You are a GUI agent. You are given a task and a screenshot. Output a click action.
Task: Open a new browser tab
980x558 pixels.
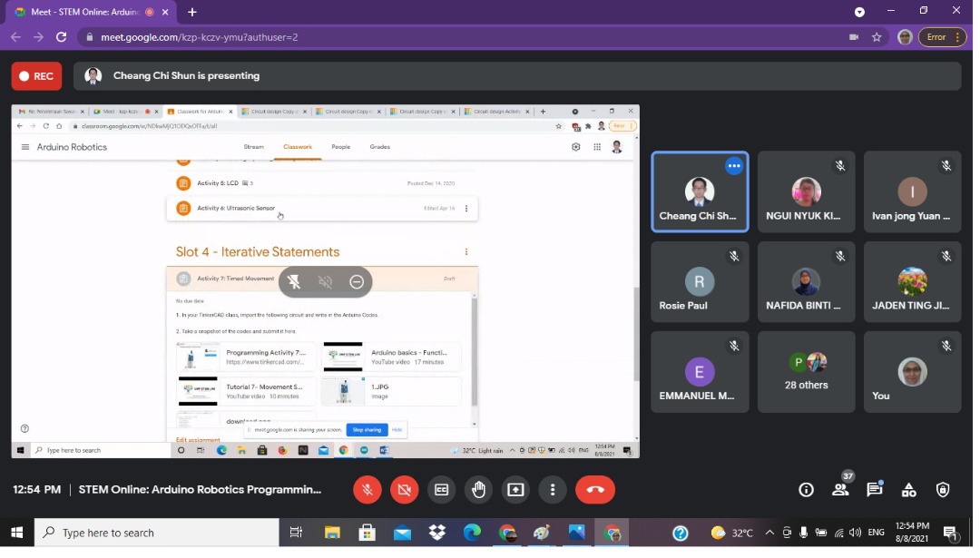coord(192,12)
